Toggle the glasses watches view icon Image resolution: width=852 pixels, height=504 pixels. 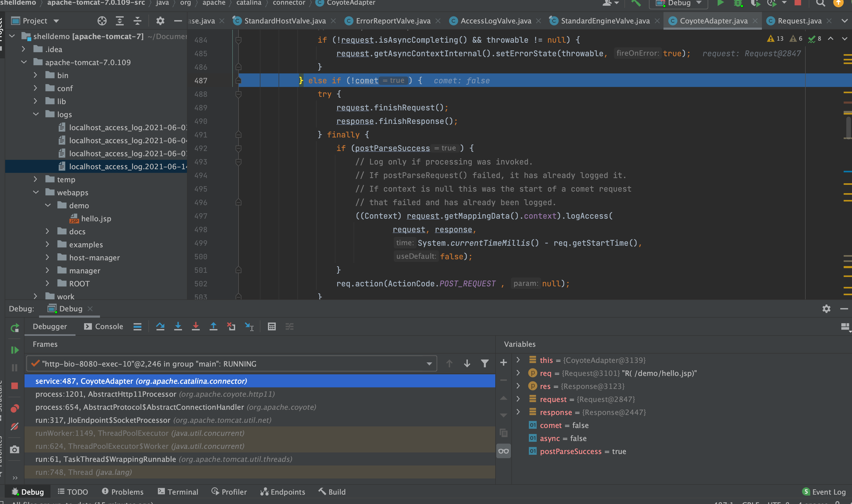click(x=503, y=451)
